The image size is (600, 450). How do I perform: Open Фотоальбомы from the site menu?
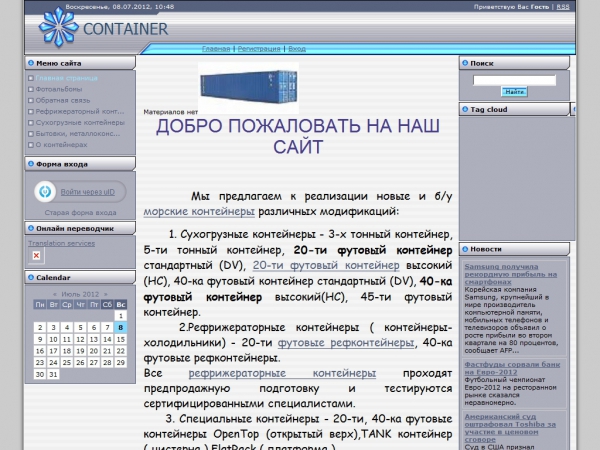pos(60,88)
